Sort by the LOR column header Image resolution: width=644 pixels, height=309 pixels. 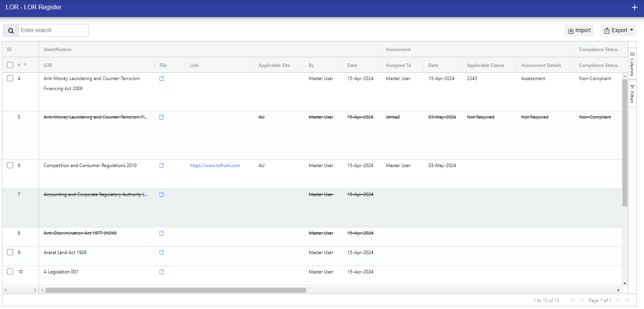[x=48, y=65]
